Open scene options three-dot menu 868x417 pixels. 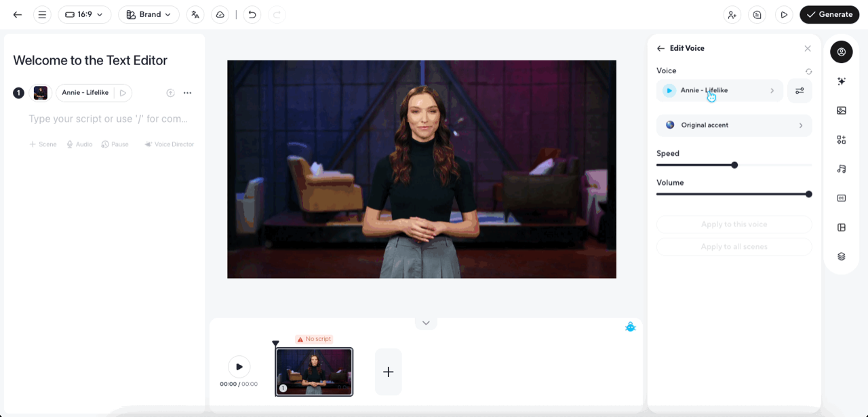tap(188, 93)
